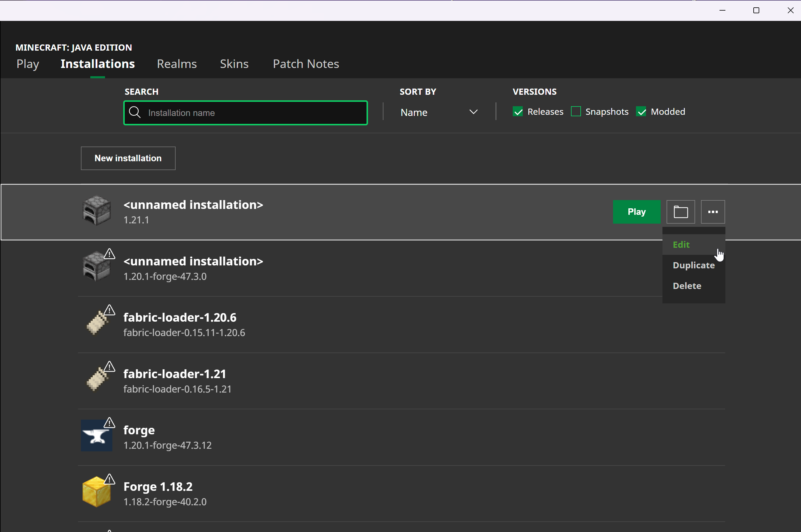
Task: Click the 1.21.1 version text
Action: click(x=136, y=220)
